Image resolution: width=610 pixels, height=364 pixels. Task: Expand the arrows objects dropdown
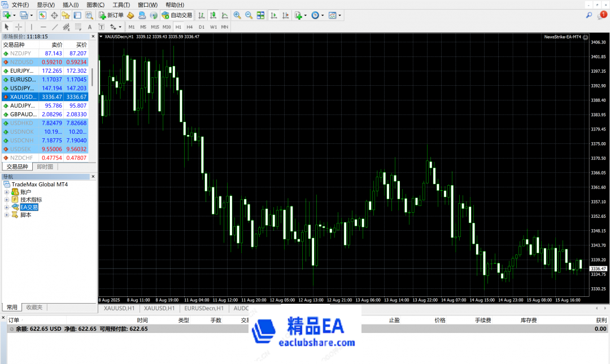[x=120, y=27]
